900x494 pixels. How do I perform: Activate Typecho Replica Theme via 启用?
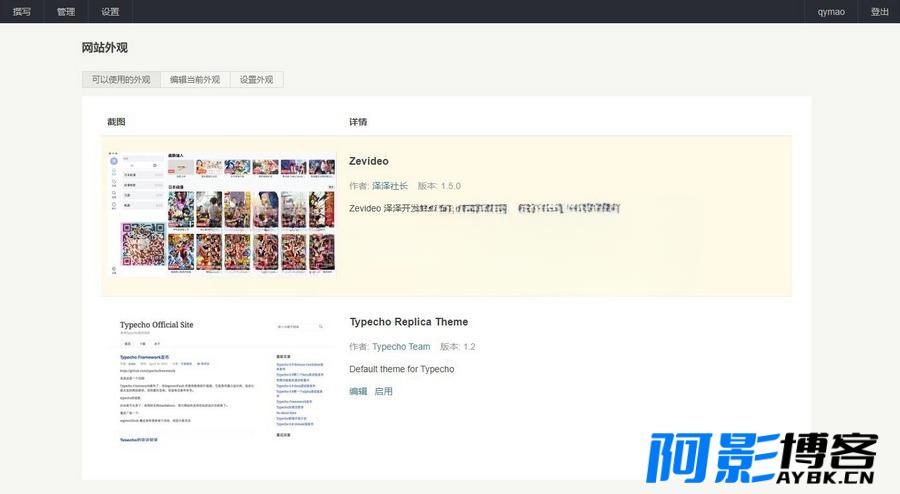383,391
